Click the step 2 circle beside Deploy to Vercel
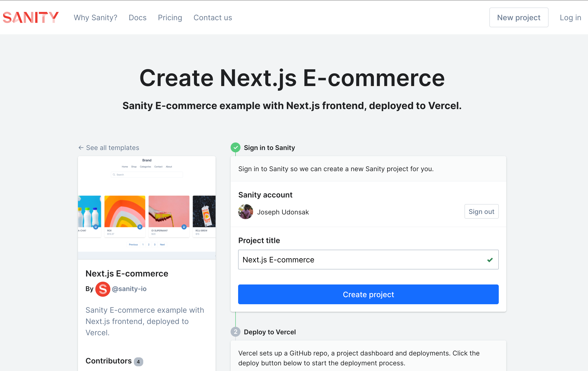Viewport: 588px width, 371px height. [x=235, y=332]
